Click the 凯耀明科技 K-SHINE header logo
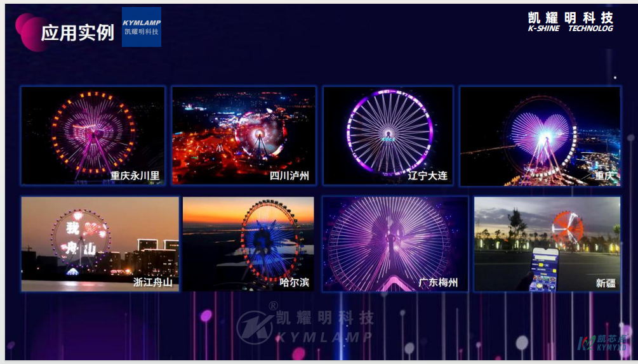Viewport: 638px width, 364px height. (571, 22)
